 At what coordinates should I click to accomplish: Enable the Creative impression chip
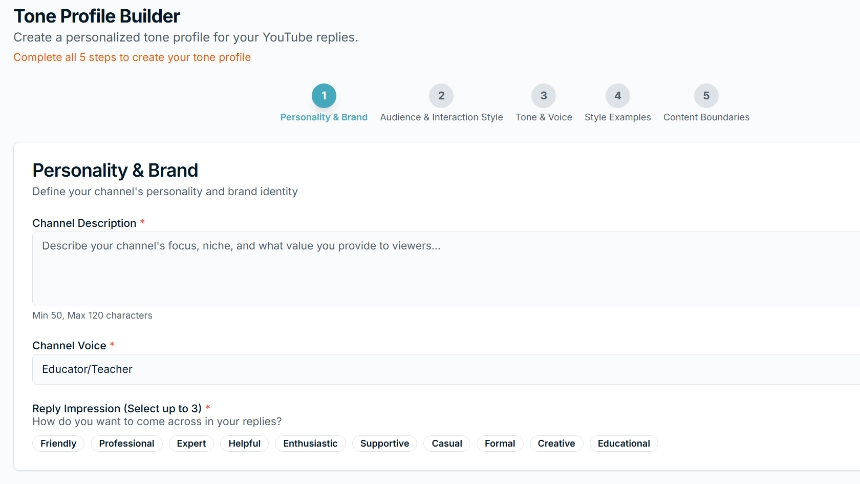(556, 444)
